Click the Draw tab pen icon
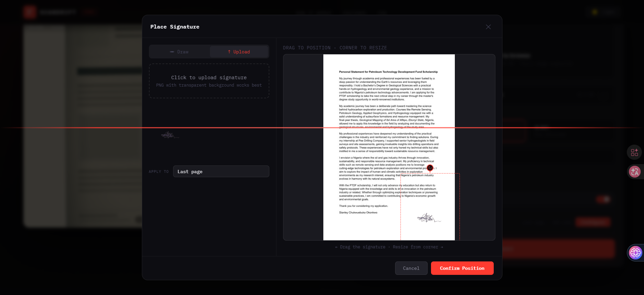This screenshot has height=295, width=644. coord(172,52)
